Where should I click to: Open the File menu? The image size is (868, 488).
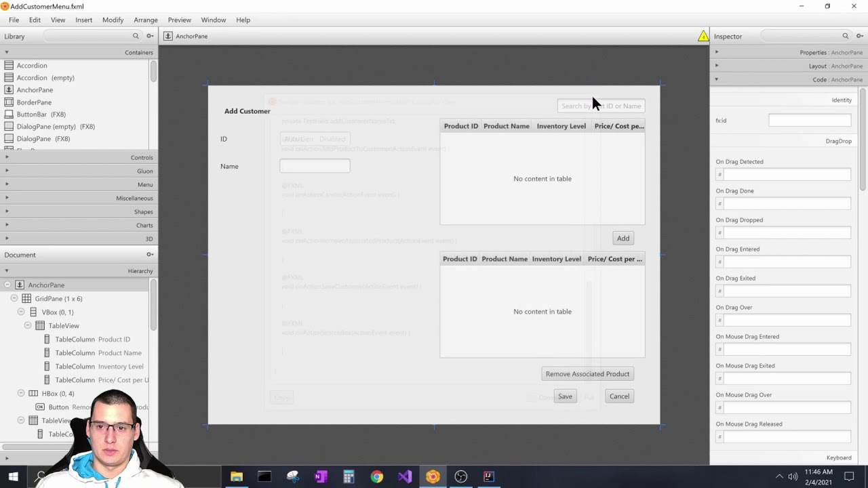pos(14,20)
